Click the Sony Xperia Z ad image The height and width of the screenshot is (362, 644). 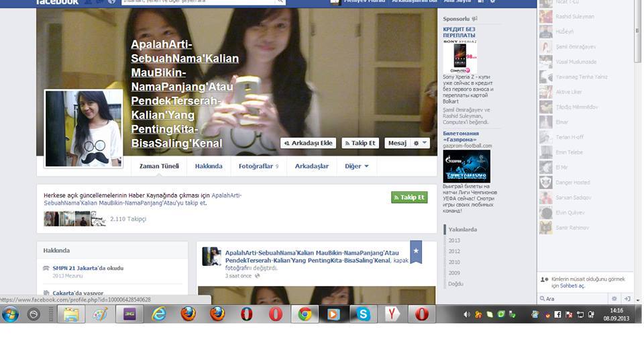pyautogui.click(x=460, y=56)
